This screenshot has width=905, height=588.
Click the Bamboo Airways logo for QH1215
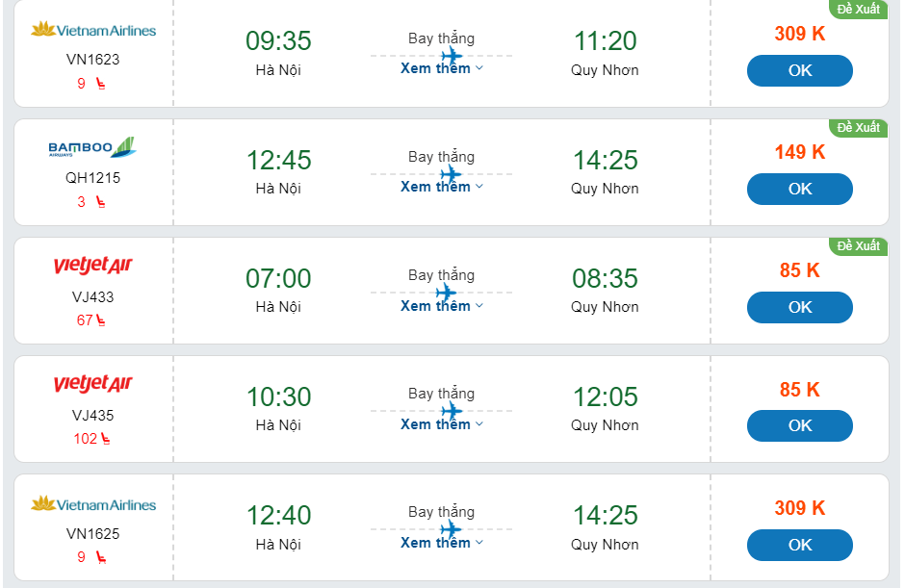tap(92, 147)
